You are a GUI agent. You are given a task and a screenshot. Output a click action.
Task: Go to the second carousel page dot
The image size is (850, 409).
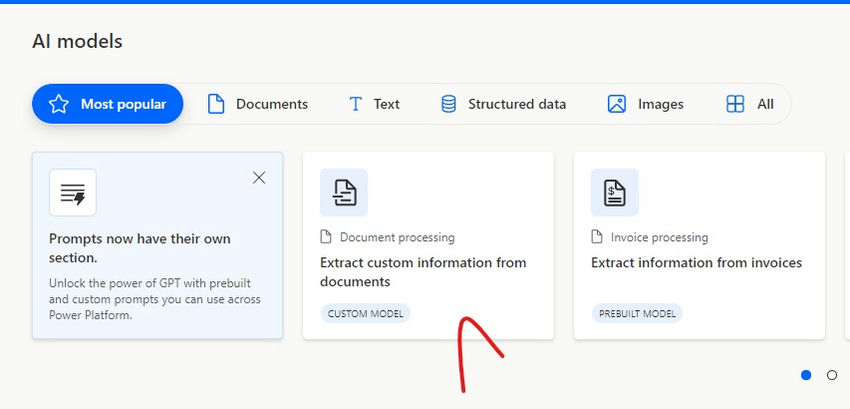click(832, 375)
